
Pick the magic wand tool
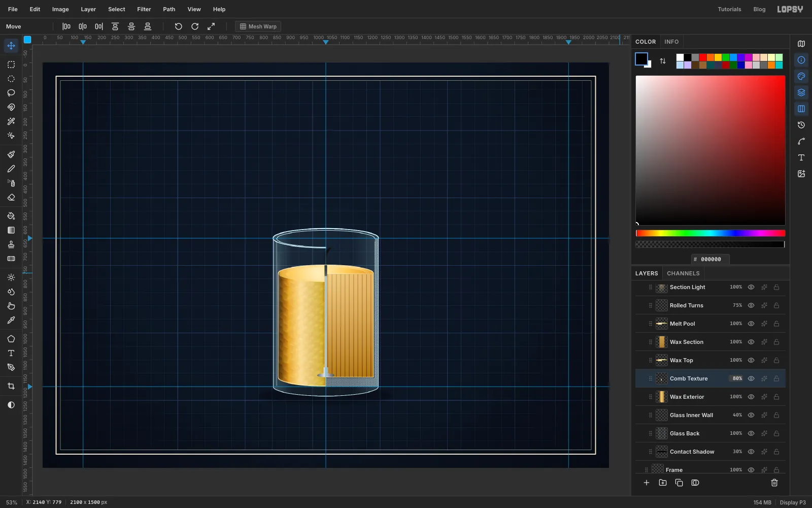pyautogui.click(x=11, y=121)
